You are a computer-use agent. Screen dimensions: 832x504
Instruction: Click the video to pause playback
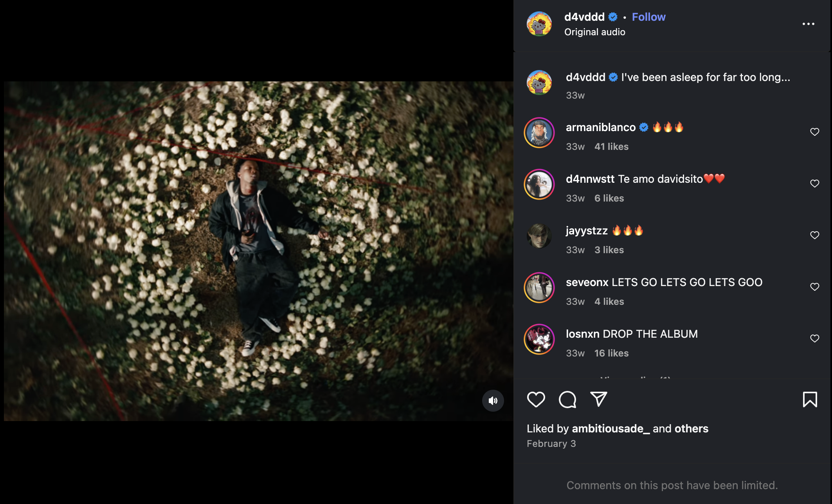258,251
